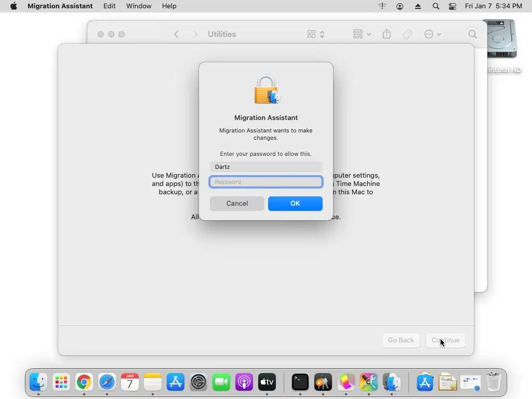This screenshot has height=399, width=532.
Task: Click the Continue button
Action: (x=445, y=340)
